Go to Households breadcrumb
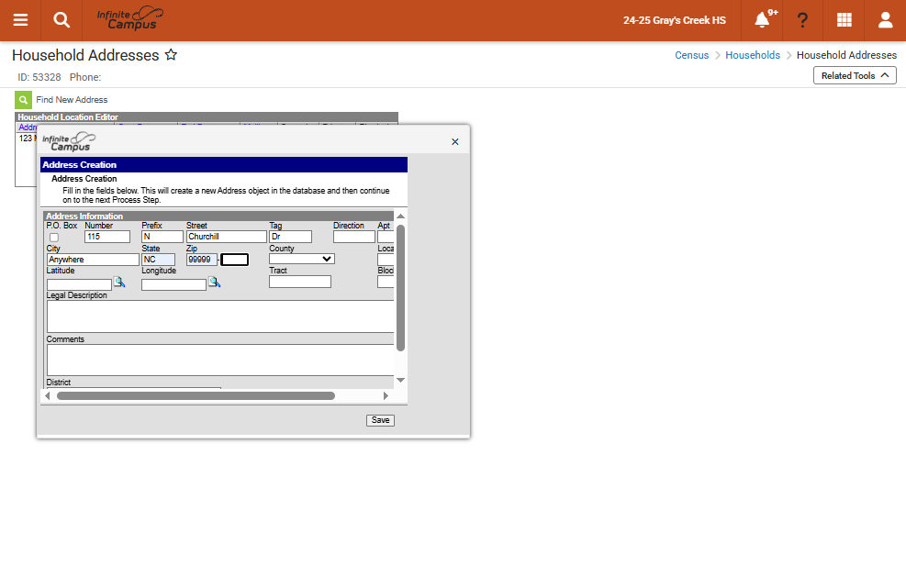Viewport: 906px width, 588px height. [753, 55]
